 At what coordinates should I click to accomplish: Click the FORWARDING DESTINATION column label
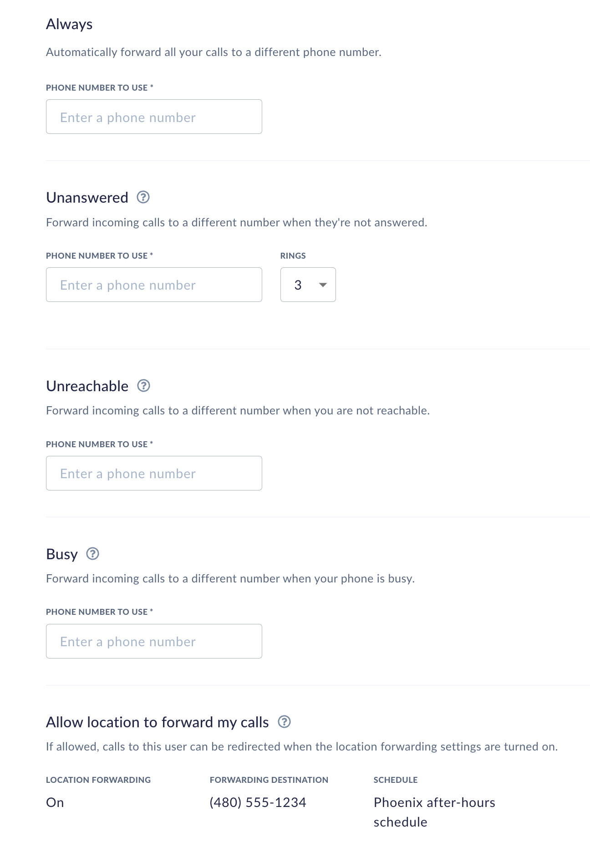269,780
